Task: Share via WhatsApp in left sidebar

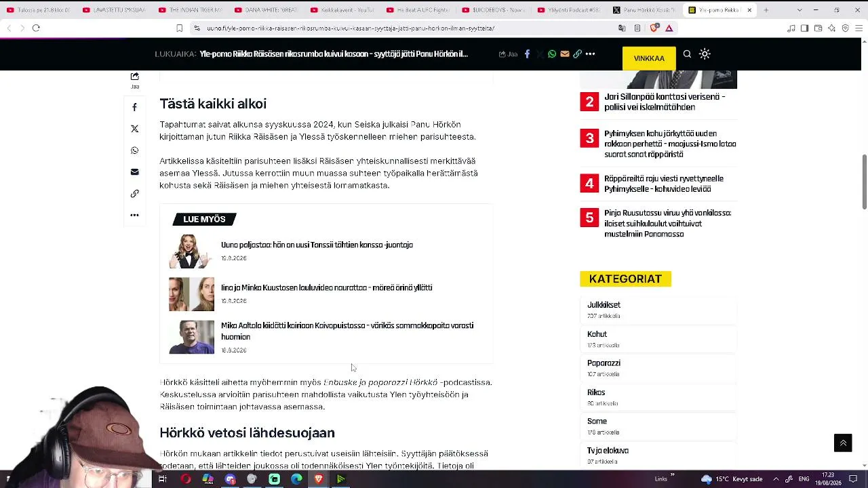Action: pyautogui.click(x=134, y=150)
